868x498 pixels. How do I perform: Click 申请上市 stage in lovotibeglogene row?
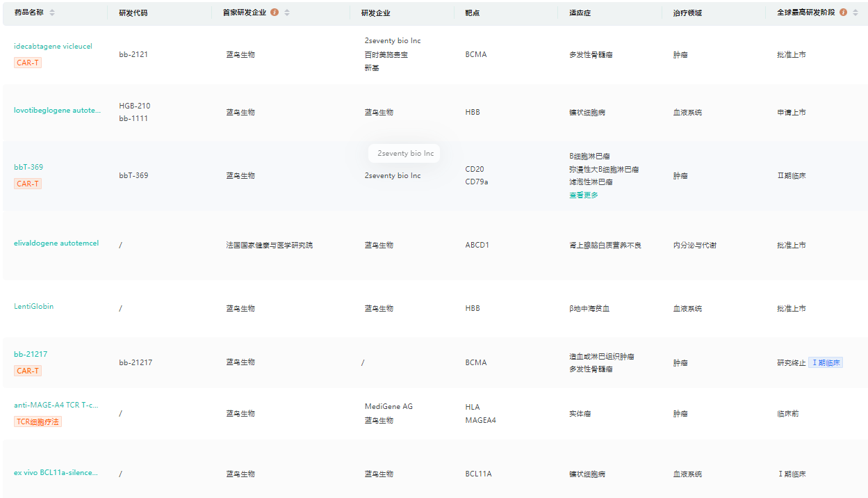pyautogui.click(x=792, y=112)
